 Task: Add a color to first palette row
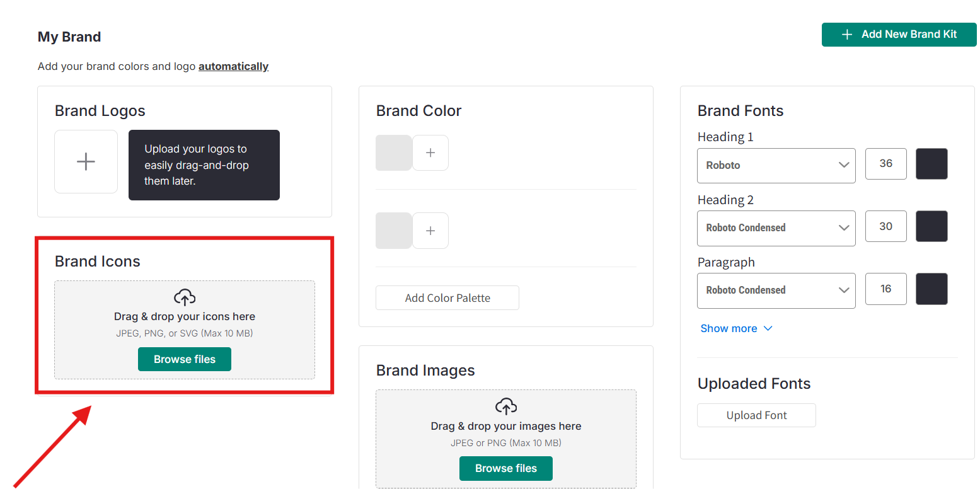(430, 152)
